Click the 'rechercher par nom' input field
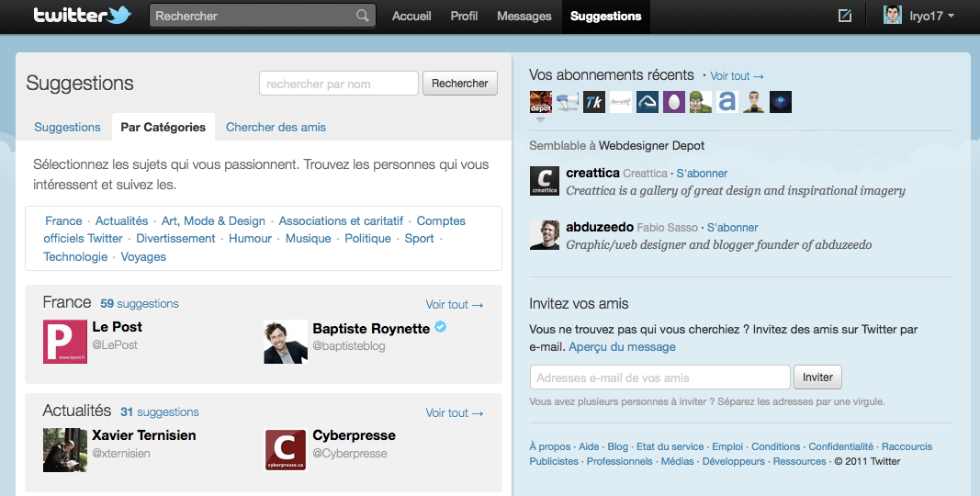Viewport: 980px width, 496px height. coord(339,84)
